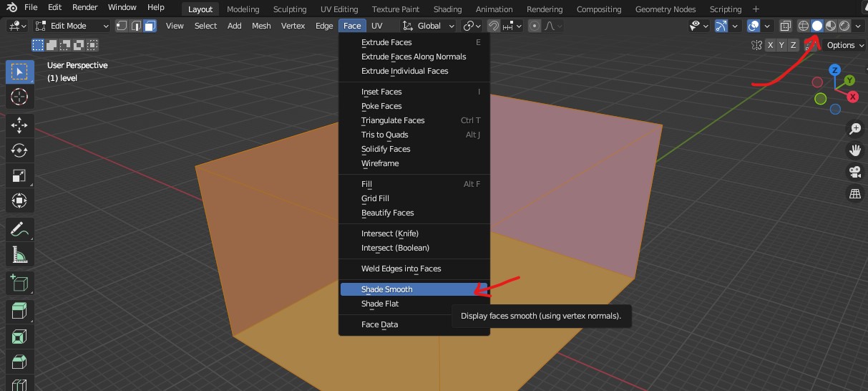
Task: Select the Measure tool
Action: click(x=19, y=255)
